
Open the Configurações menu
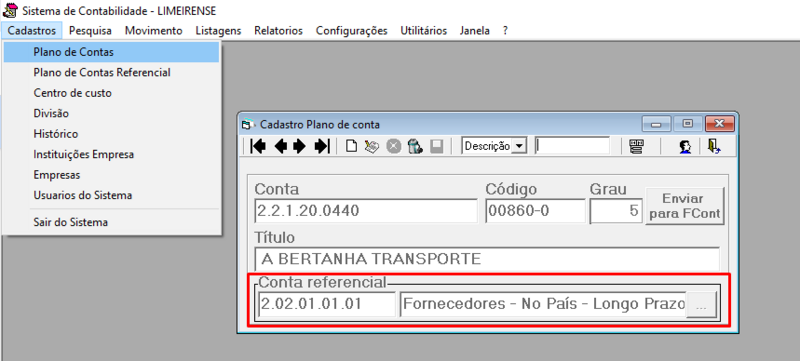pyautogui.click(x=352, y=31)
